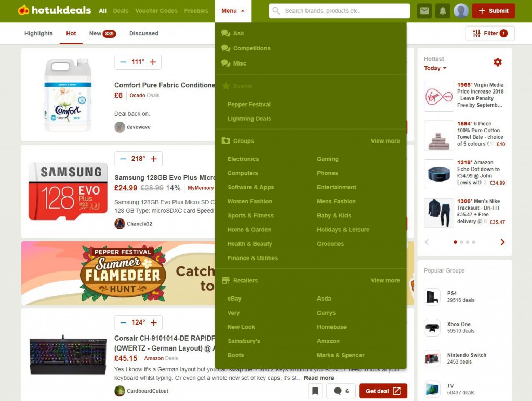Open Lightning Deals menu link
532x401 pixels.
(249, 119)
